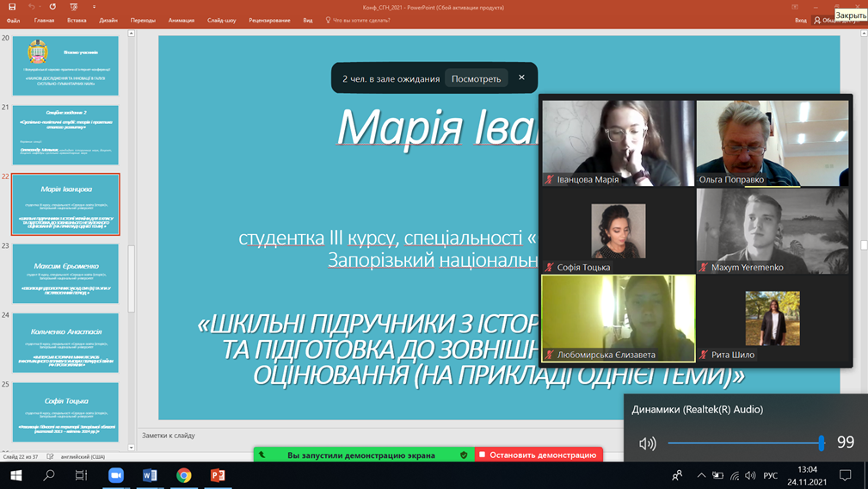The image size is (868, 489).
Task: Click muted mic icon beside Любомирська Єлизавета
Action: [x=549, y=355]
